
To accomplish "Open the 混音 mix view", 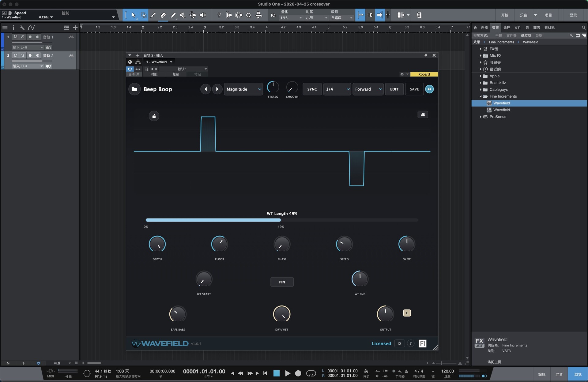I will click(559, 374).
